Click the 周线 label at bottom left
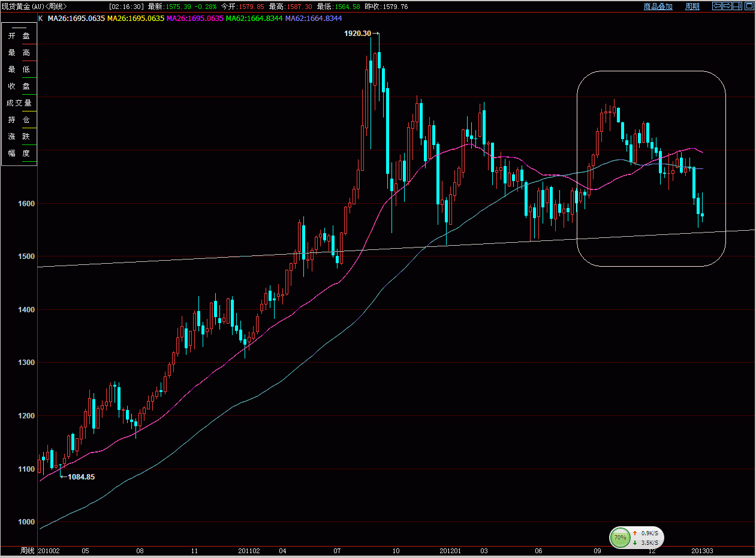This screenshot has height=558, width=756. point(28,550)
